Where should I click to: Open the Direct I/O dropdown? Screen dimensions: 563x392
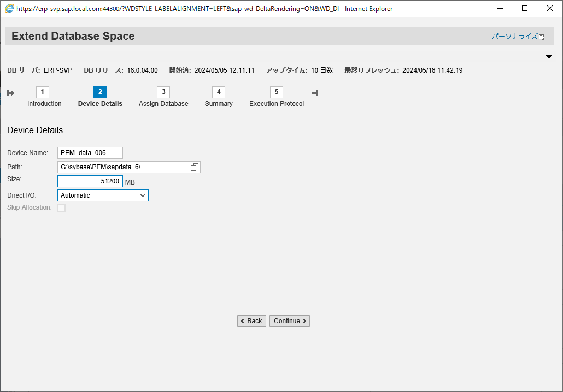tap(143, 195)
